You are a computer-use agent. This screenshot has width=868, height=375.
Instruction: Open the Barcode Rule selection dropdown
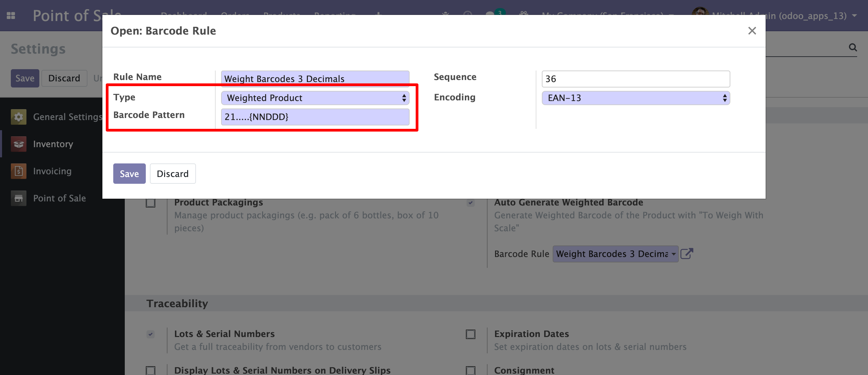pyautogui.click(x=615, y=254)
